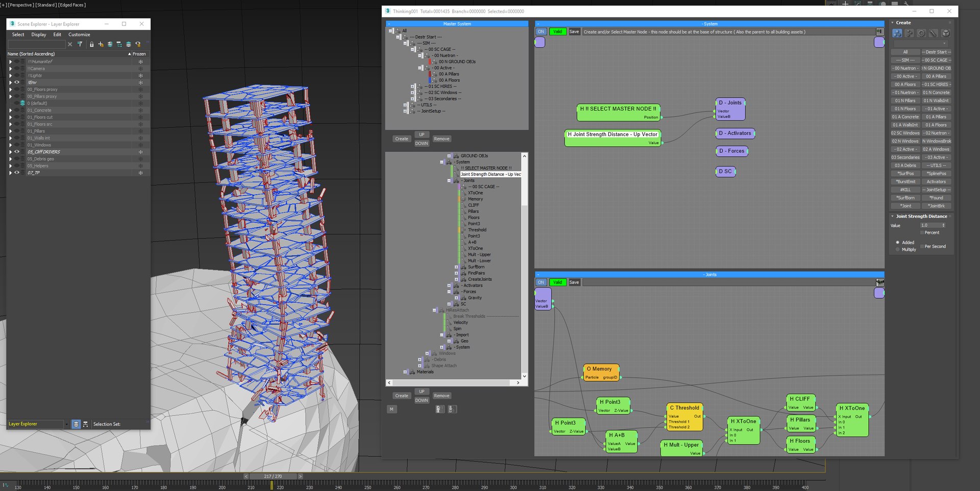
Task: Click Save button in System panel
Action: pos(574,32)
